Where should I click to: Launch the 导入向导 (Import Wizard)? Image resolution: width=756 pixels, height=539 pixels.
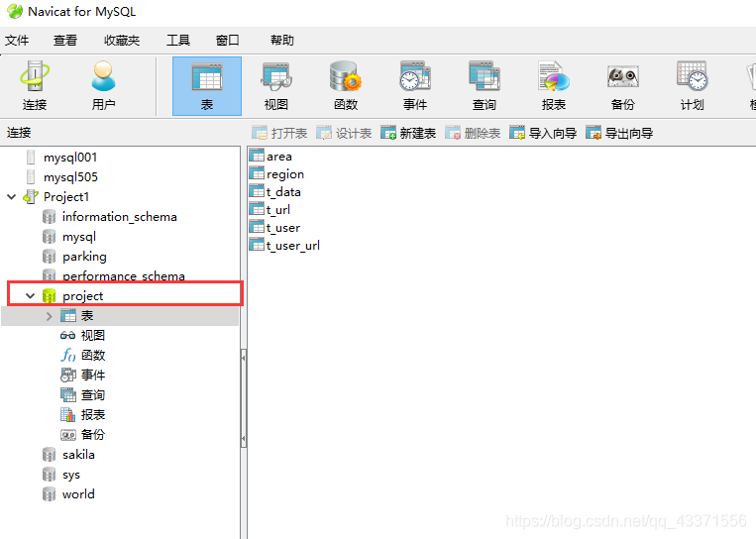543,133
